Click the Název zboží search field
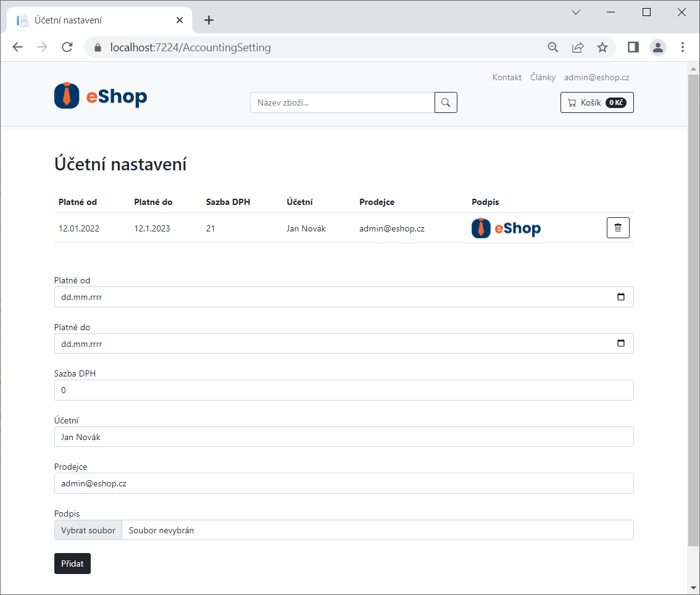700x595 pixels. coord(342,102)
